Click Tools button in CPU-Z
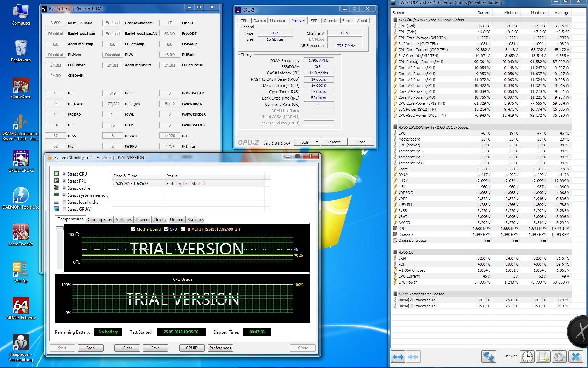 coord(304,142)
